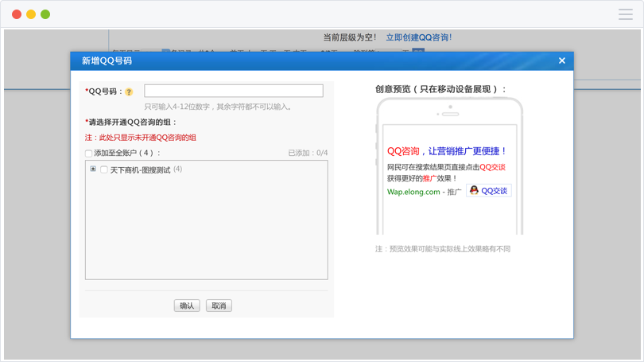Click the yellow minimize window dot

pos(31,14)
